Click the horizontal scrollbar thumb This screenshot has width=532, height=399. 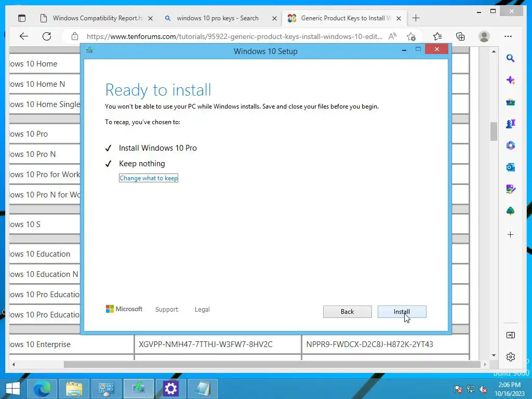tap(272, 364)
